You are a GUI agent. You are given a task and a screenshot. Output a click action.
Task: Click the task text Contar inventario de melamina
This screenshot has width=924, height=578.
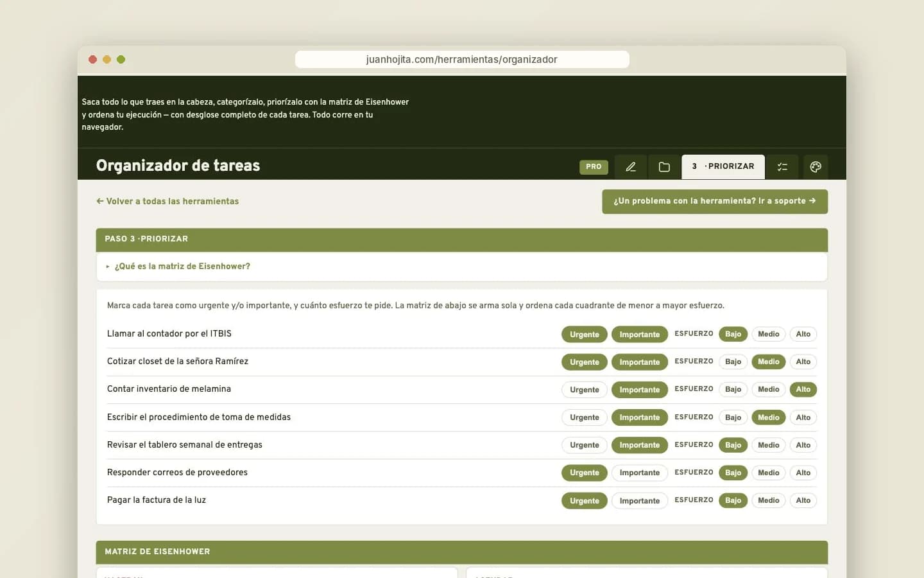tap(169, 389)
